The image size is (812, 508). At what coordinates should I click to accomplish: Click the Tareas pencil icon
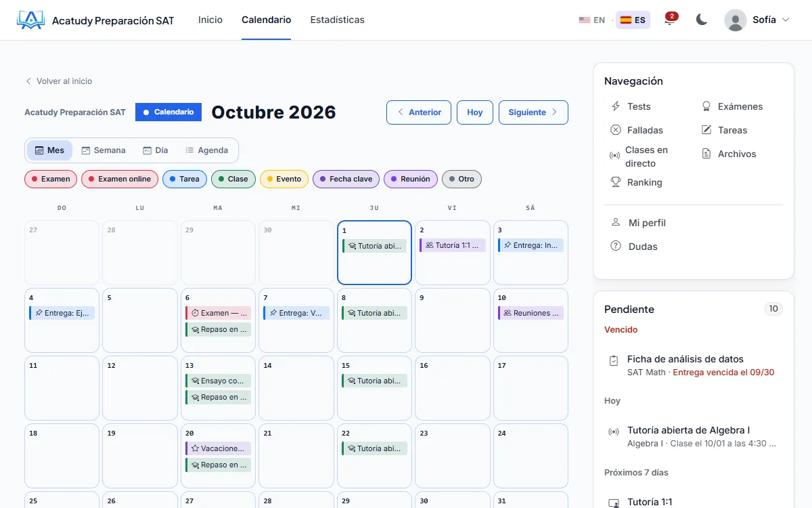706,130
